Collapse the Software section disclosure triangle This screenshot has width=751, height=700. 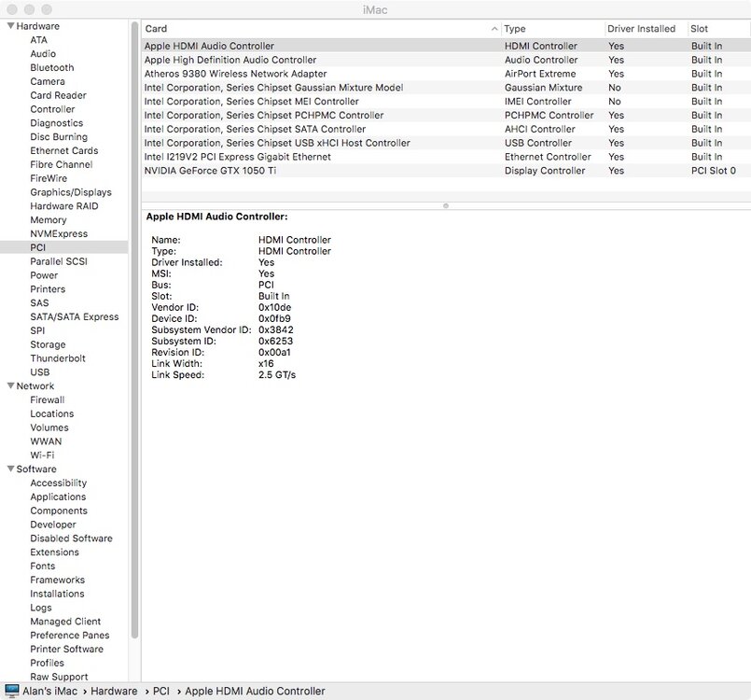click(9, 469)
